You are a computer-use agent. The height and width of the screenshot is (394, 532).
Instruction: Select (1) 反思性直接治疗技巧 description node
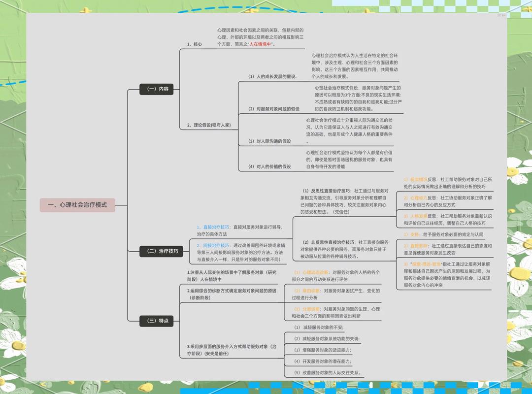pos(344,201)
